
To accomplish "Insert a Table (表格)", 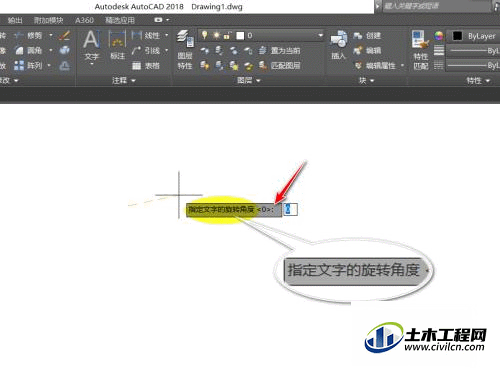I will (x=146, y=66).
